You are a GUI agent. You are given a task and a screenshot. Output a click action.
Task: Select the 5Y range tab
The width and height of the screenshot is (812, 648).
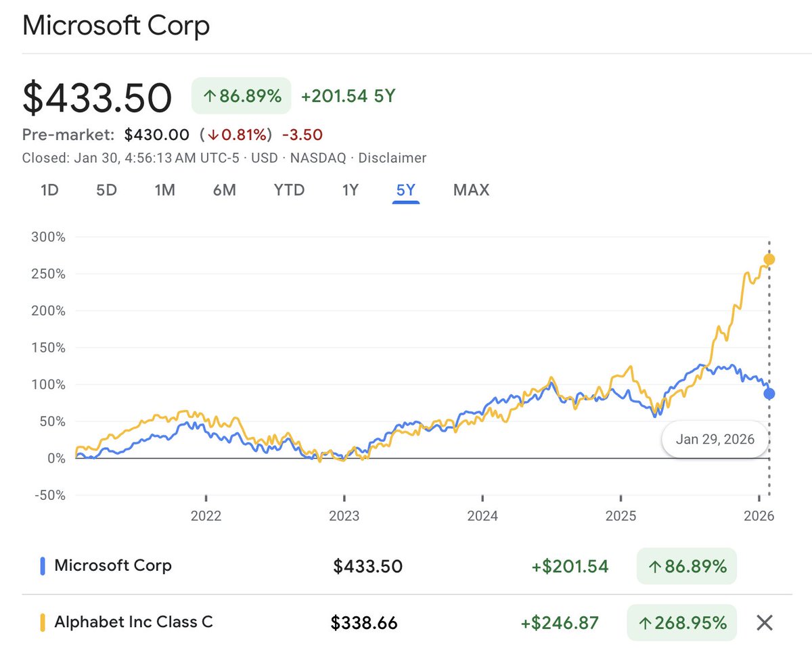(x=406, y=190)
